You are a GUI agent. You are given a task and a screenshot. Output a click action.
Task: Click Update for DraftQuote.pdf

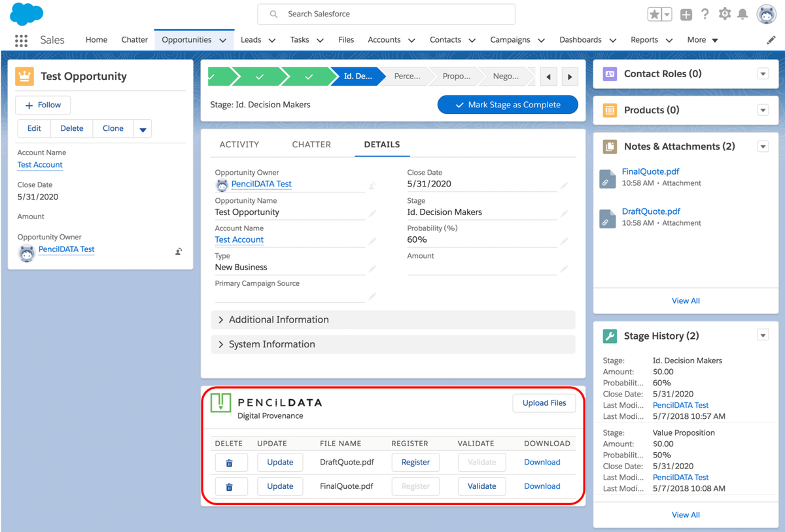pos(280,462)
